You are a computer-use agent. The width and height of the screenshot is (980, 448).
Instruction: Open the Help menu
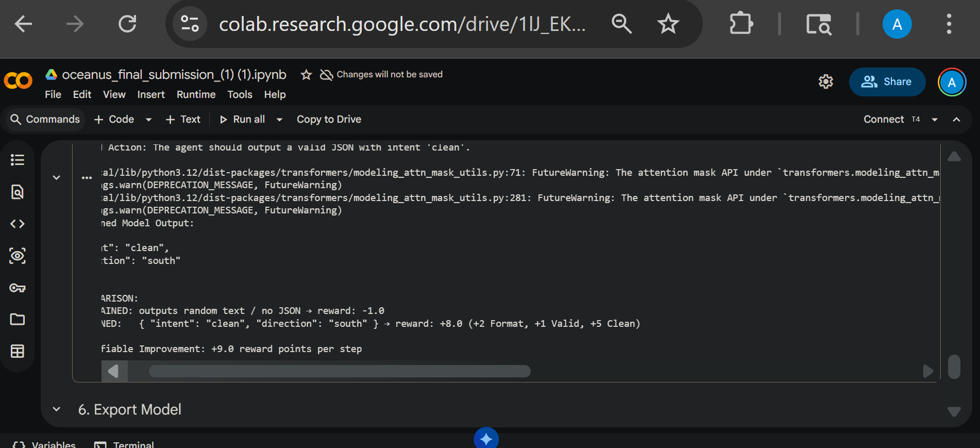(275, 94)
